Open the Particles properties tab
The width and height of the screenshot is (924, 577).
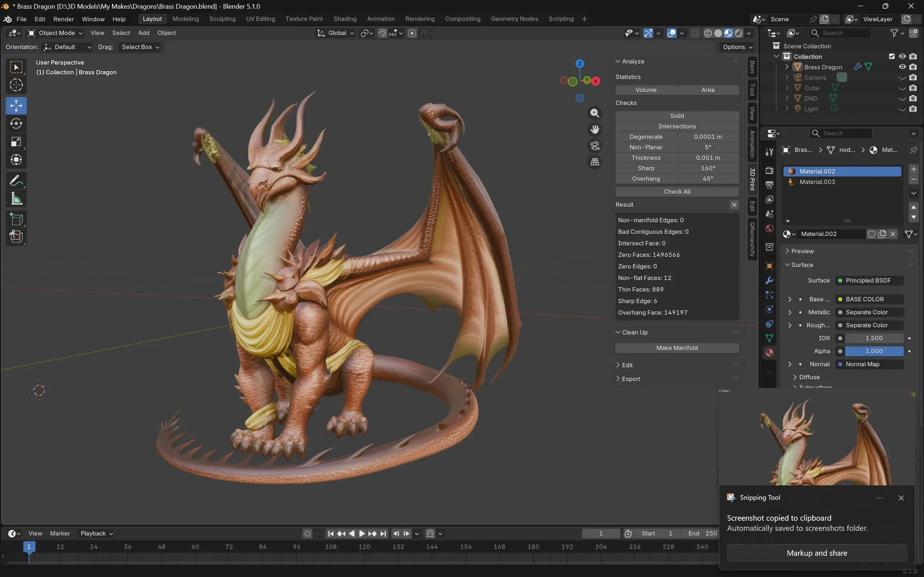(769, 295)
